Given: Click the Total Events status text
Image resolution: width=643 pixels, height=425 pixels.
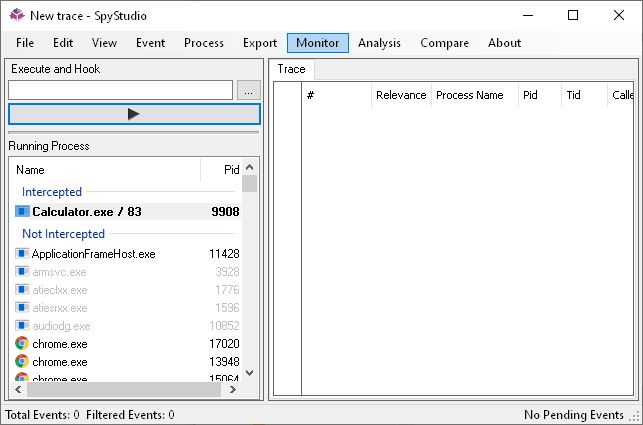Looking at the screenshot, I should point(42,415).
